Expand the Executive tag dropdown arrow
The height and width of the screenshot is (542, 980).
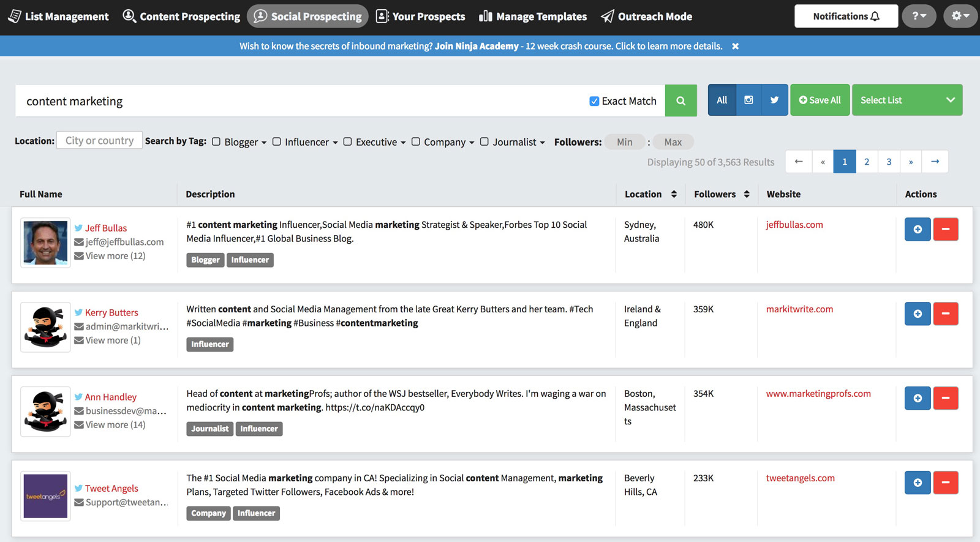(403, 142)
